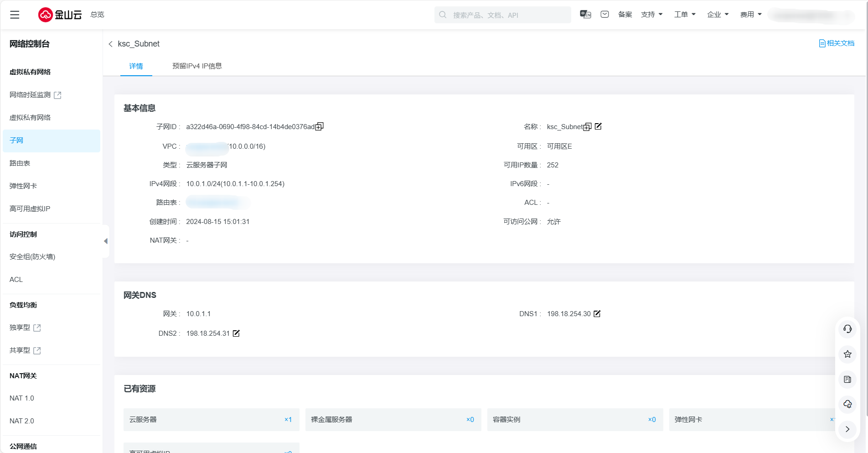The height and width of the screenshot is (453, 868).
Task: Edit the ksc_Subnet name
Action: [x=598, y=126]
